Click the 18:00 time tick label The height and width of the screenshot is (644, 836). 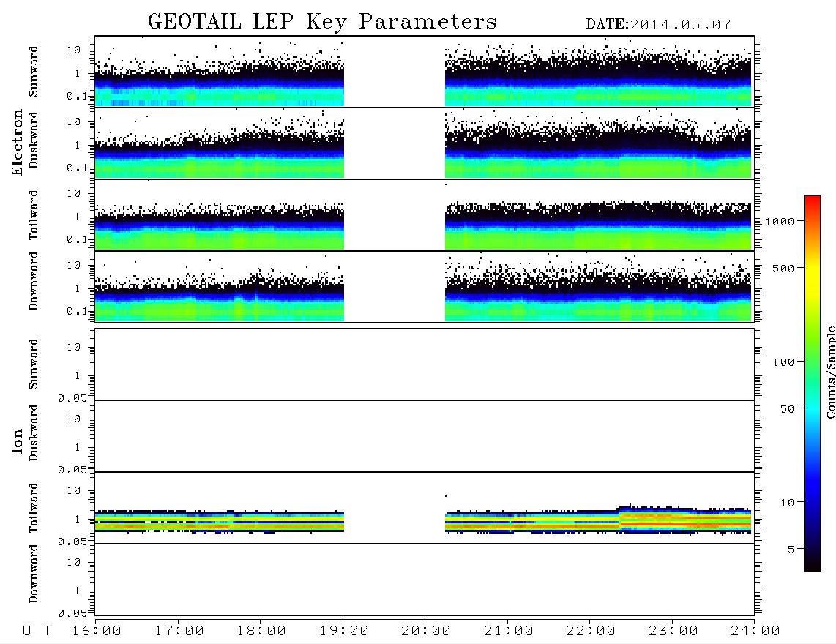262,632
